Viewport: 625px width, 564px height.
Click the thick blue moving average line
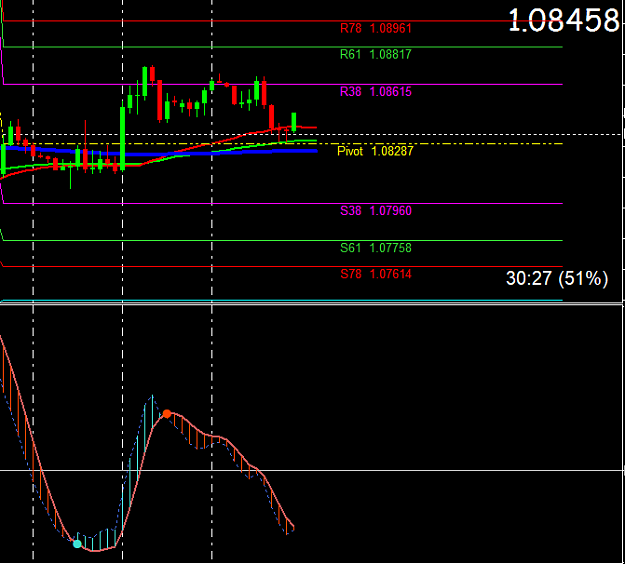(x=159, y=152)
